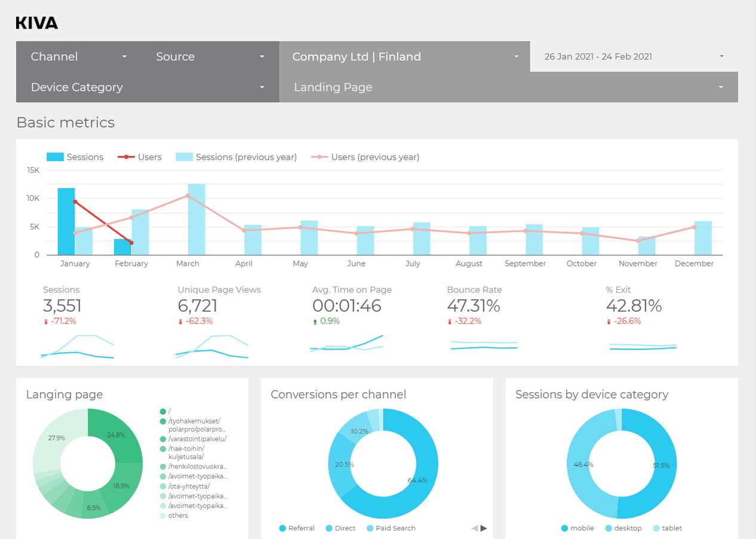The image size is (756, 539).
Task: Open the Company Ltd | Finland selector
Action: [404, 57]
